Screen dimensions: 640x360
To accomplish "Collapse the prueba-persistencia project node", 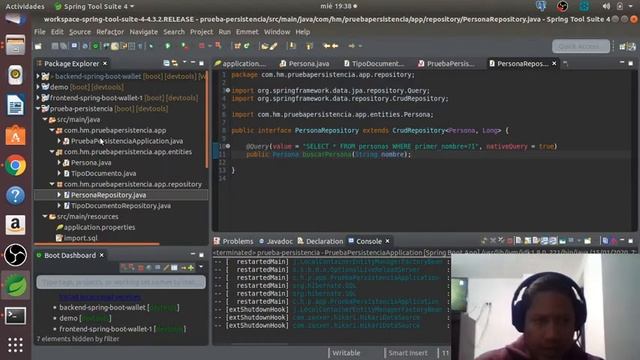I will [38, 109].
